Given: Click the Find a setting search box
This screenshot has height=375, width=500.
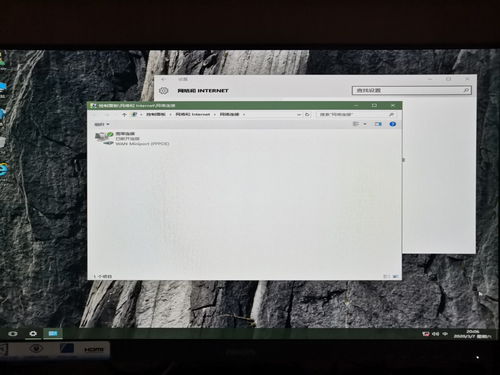Looking at the screenshot, I should 412,90.
